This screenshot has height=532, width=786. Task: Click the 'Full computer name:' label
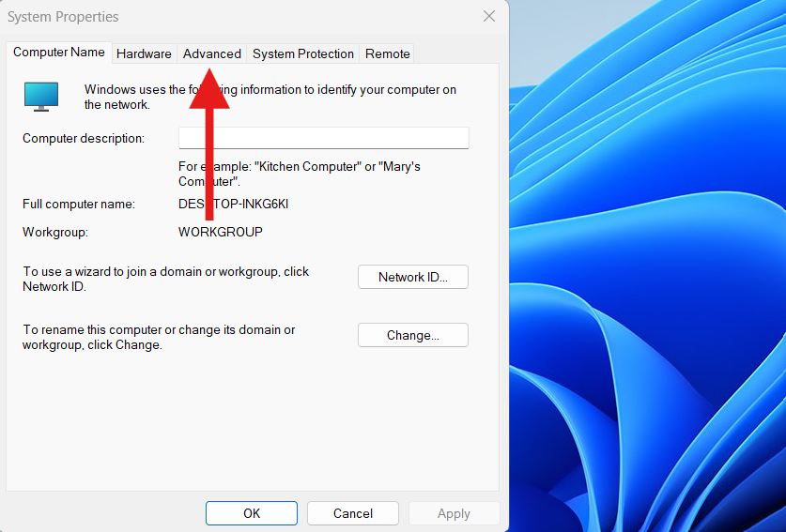[x=79, y=204]
